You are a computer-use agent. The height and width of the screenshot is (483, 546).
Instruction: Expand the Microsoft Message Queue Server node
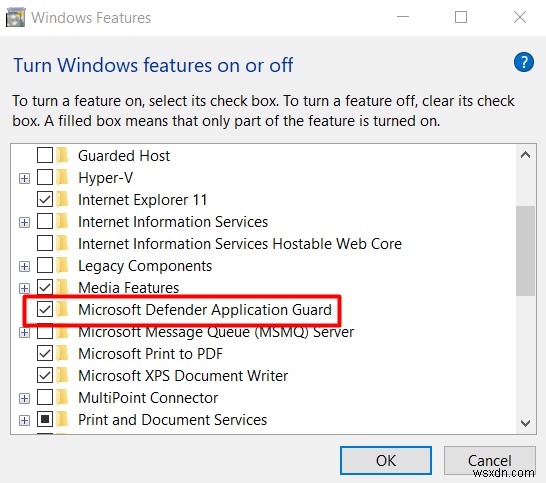coord(24,333)
